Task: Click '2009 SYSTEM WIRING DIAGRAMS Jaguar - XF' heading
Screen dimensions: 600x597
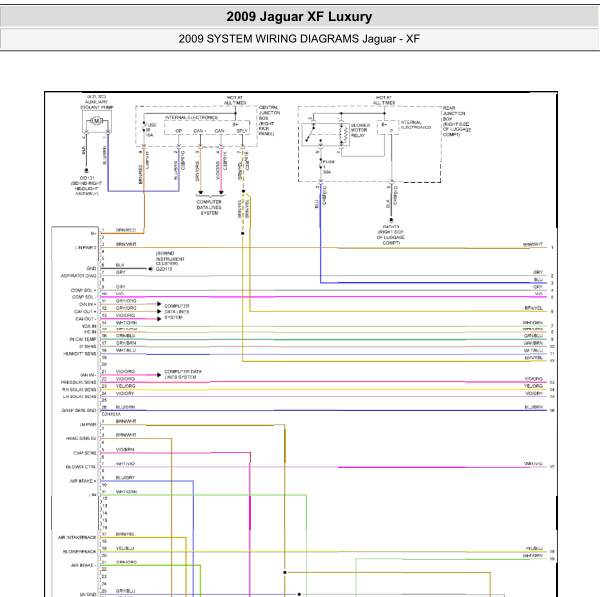Action: pos(299,39)
